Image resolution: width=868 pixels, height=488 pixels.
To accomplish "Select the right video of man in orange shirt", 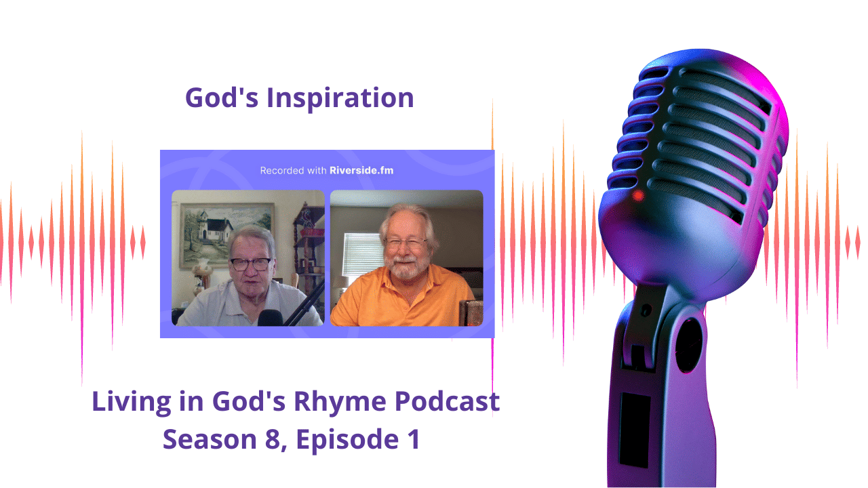I will pyautogui.click(x=406, y=258).
